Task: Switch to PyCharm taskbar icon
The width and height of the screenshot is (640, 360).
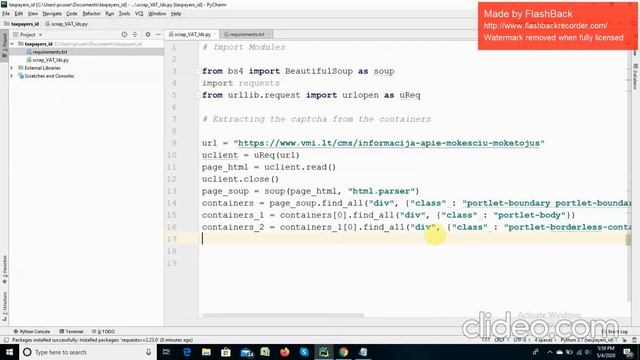Action: coord(324,352)
